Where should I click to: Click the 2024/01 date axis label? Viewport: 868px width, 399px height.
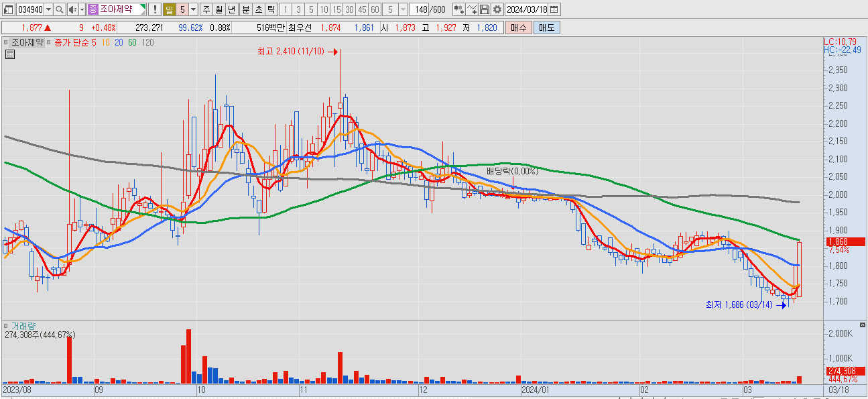pos(536,390)
